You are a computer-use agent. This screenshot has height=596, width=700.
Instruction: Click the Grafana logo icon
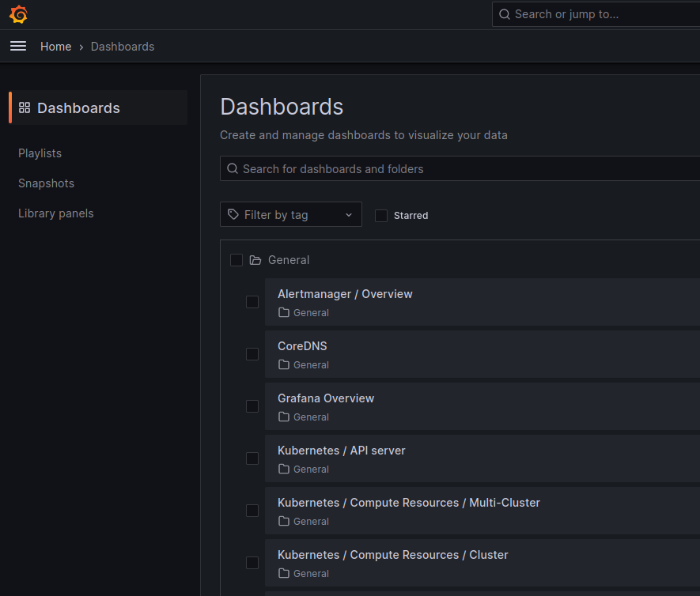click(18, 14)
